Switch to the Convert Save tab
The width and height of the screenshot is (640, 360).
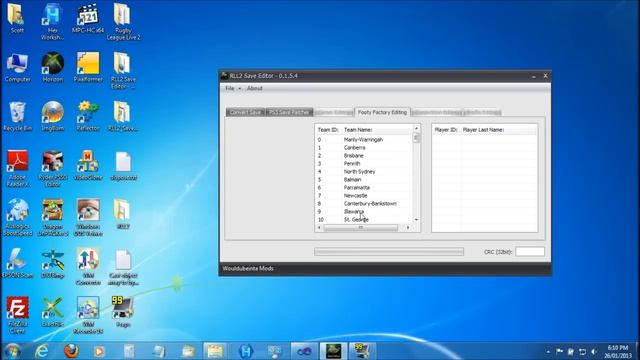coord(245,112)
